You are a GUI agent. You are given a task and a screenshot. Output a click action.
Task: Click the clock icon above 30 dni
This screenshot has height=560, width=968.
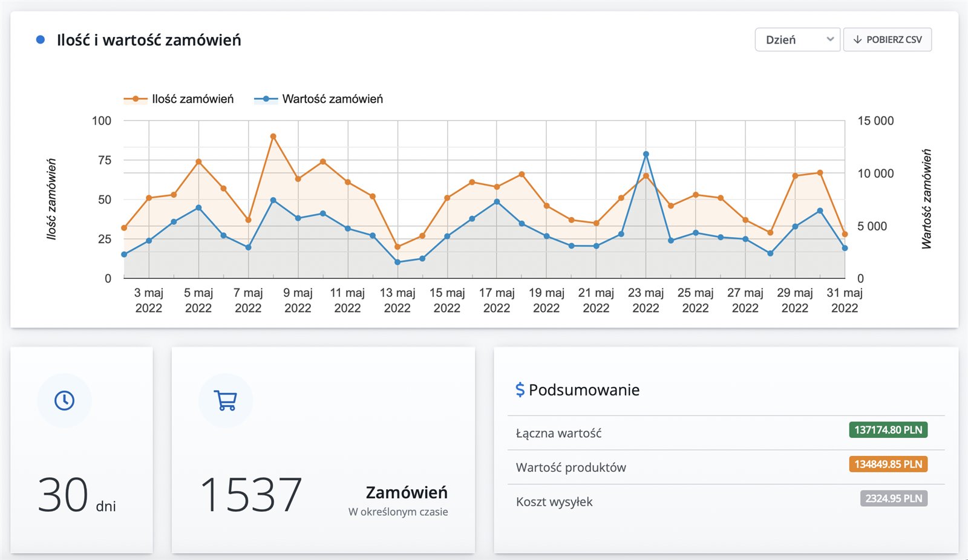point(64,400)
